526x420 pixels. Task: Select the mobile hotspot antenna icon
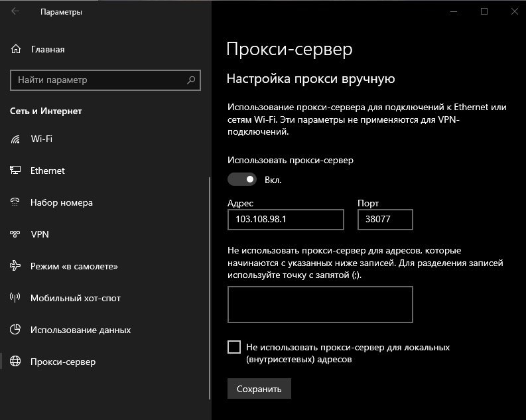(15, 298)
